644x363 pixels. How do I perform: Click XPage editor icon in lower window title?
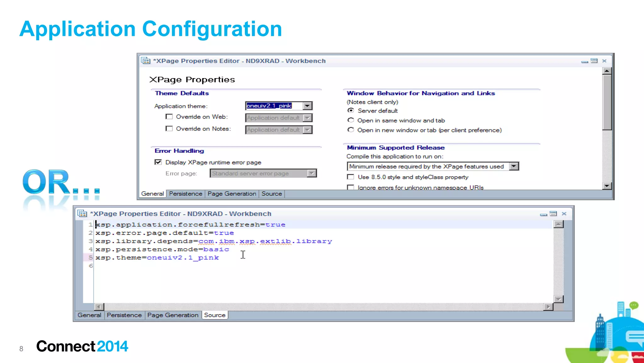point(82,213)
